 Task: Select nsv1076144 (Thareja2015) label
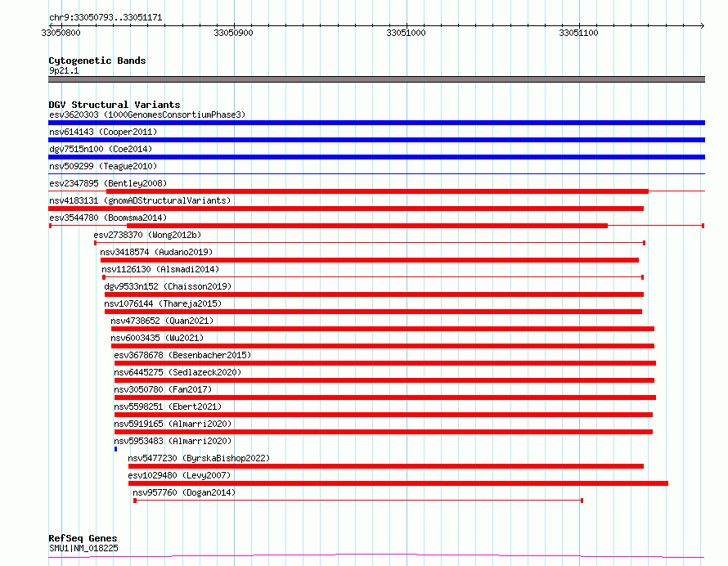163,303
